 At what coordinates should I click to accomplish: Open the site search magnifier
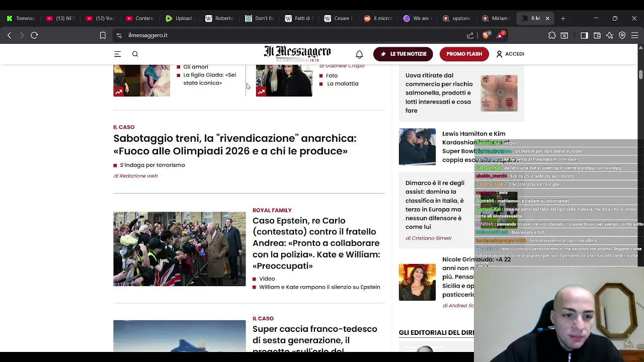click(135, 54)
